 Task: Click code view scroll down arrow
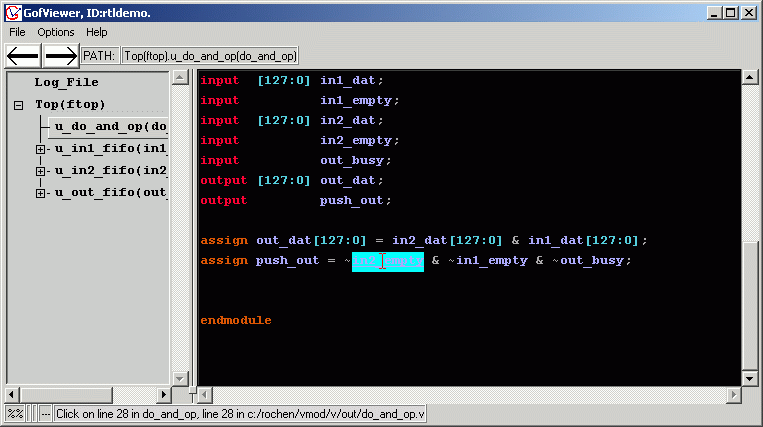coord(749,378)
